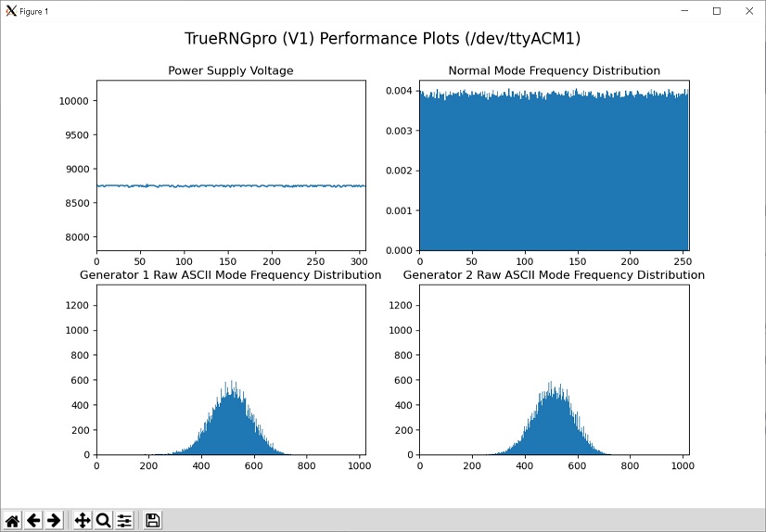766x532 pixels.
Task: Click the 9500 tick label
Action: point(77,135)
